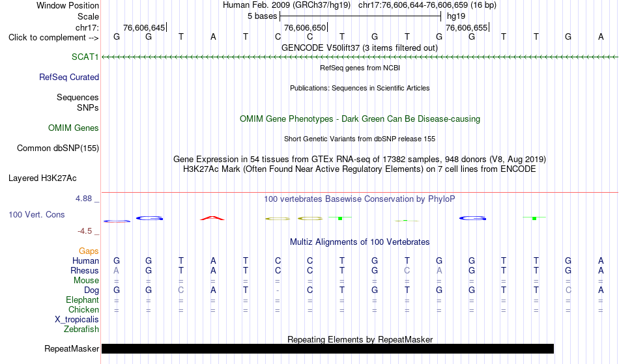619x364 pixels.
Task: Click '100 vertebrates Basewise Conservation by PhyloP' title
Action: (x=359, y=199)
